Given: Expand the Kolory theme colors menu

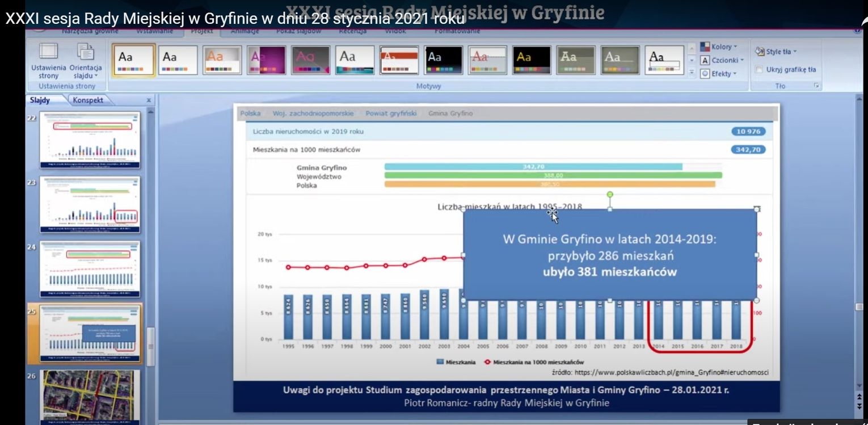Looking at the screenshot, I should [718, 47].
